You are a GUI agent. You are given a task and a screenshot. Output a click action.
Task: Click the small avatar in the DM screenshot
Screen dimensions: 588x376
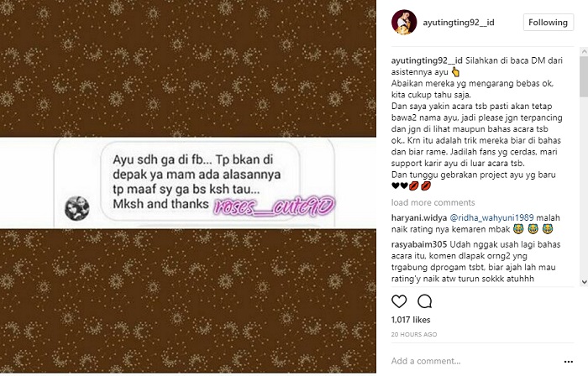pyautogui.click(x=77, y=208)
